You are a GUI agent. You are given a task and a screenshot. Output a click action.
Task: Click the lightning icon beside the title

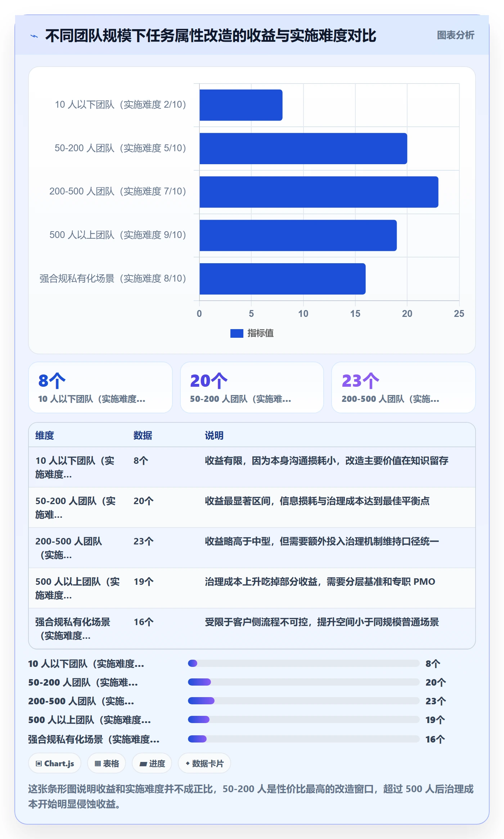pyautogui.click(x=34, y=36)
